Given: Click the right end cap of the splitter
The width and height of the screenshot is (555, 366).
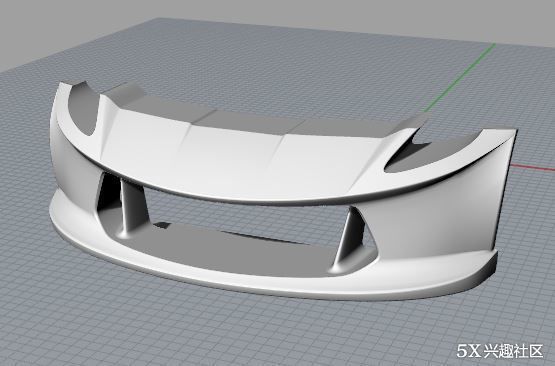Looking at the screenshot, I should (488, 270).
